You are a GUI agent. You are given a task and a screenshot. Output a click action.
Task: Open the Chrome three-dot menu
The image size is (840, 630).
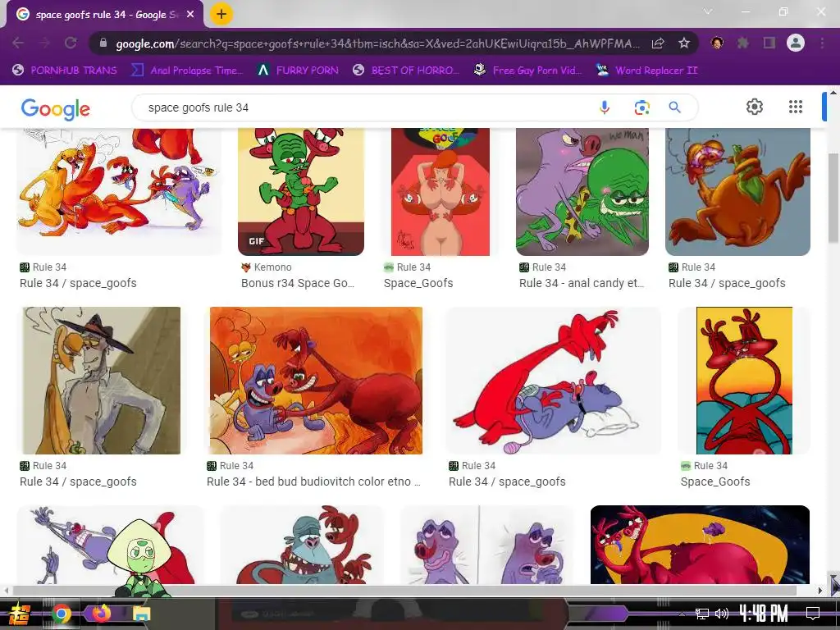coord(822,43)
